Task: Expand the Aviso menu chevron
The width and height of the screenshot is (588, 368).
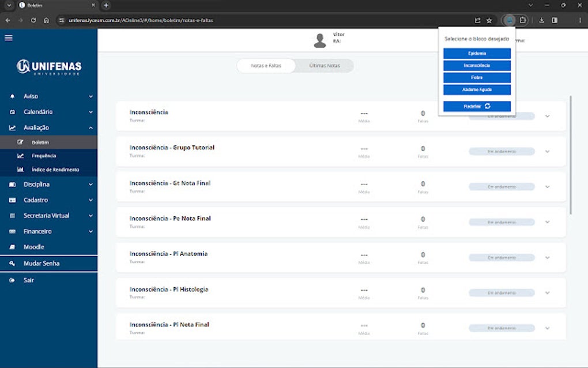Action: [91, 96]
